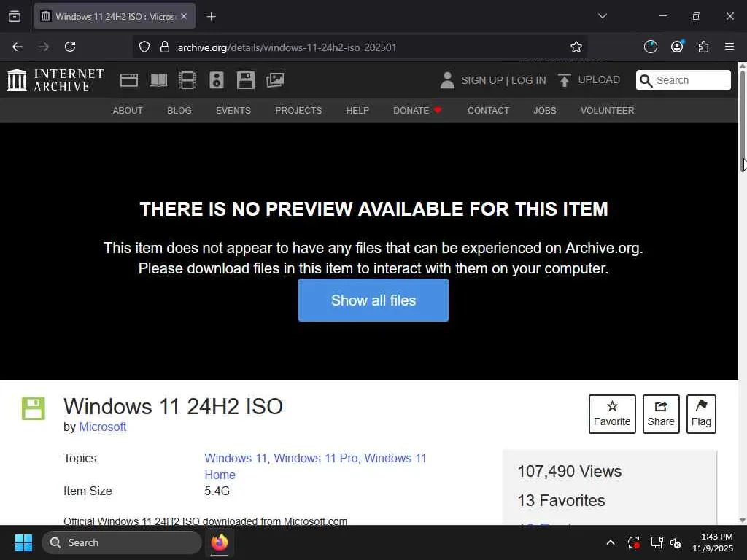Open the DONATE menu item
Viewport: 747px width, 560px height.
[x=417, y=111]
